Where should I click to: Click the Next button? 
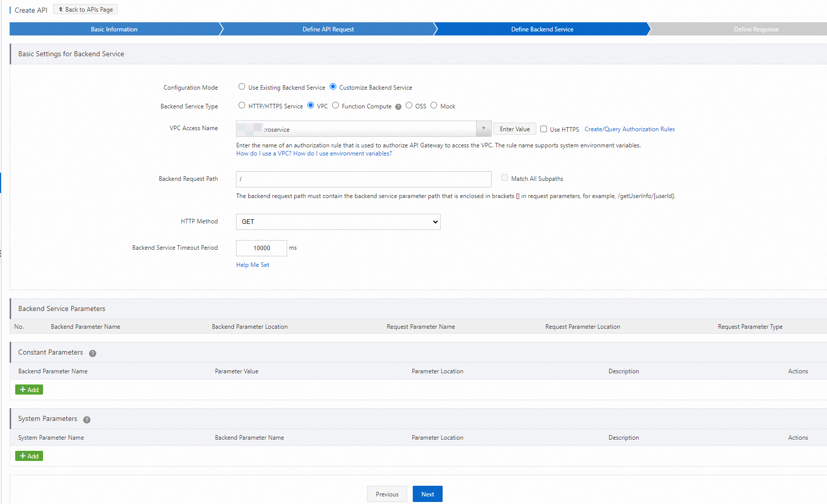pyautogui.click(x=427, y=494)
